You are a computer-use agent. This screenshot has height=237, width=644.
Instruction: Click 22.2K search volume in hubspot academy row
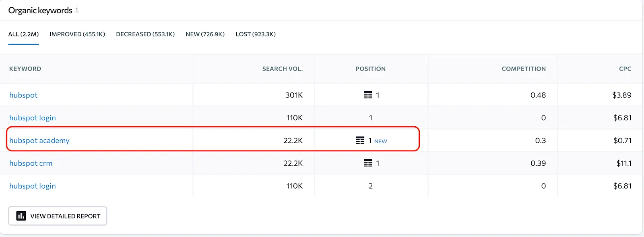[x=293, y=140]
